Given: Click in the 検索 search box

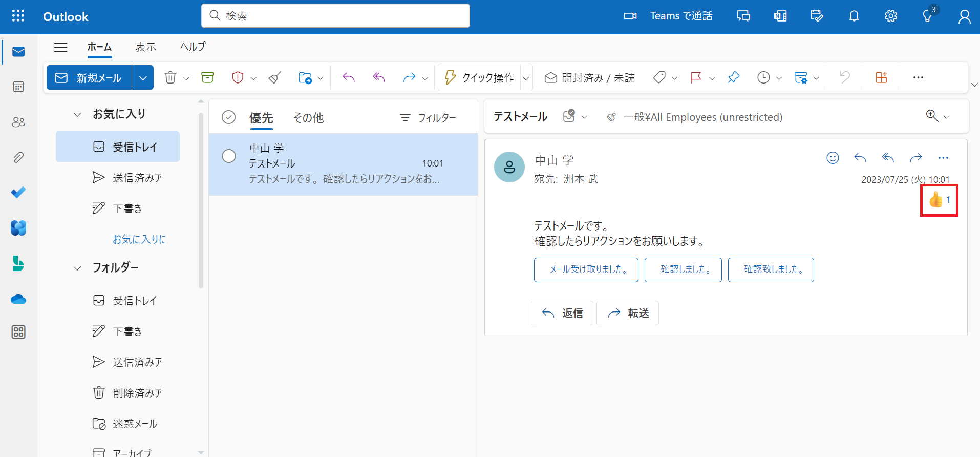Looking at the screenshot, I should (x=335, y=16).
